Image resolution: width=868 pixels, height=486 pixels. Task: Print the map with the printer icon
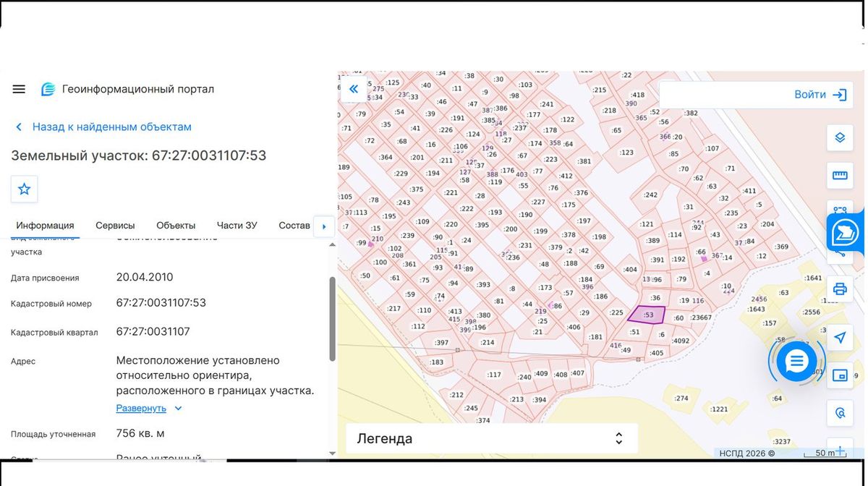(840, 289)
